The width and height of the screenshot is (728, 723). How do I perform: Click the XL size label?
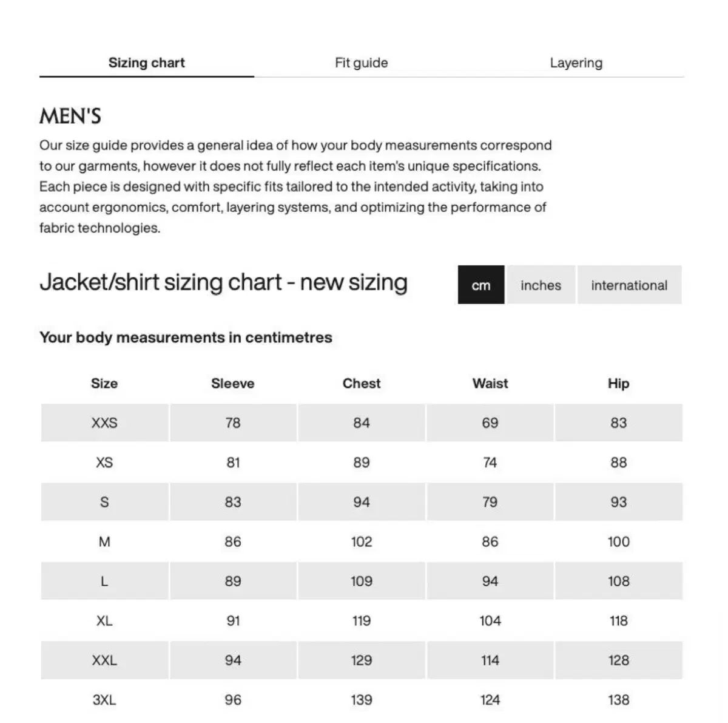pyautogui.click(x=104, y=621)
